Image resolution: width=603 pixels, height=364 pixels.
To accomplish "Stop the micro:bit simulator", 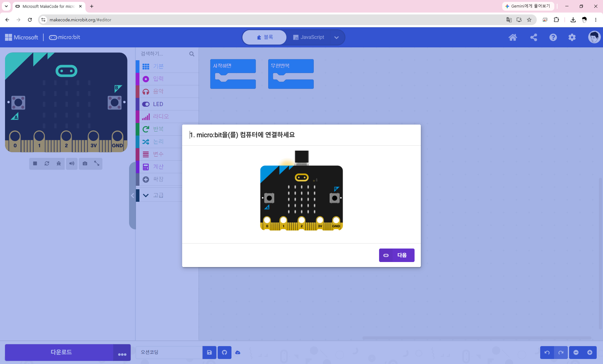I will point(35,163).
